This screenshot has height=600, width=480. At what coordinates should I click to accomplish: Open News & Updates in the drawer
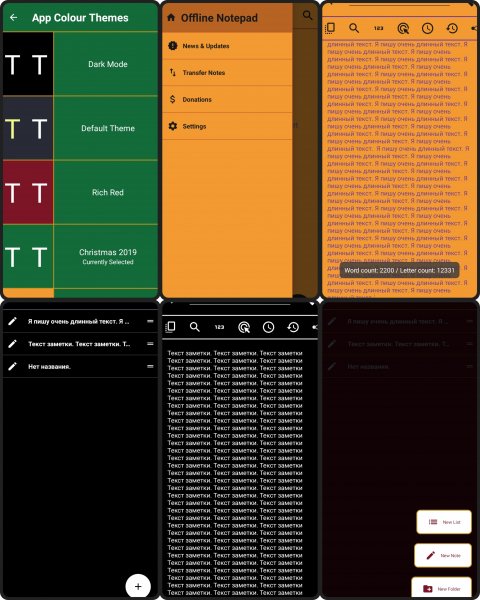coord(227,46)
